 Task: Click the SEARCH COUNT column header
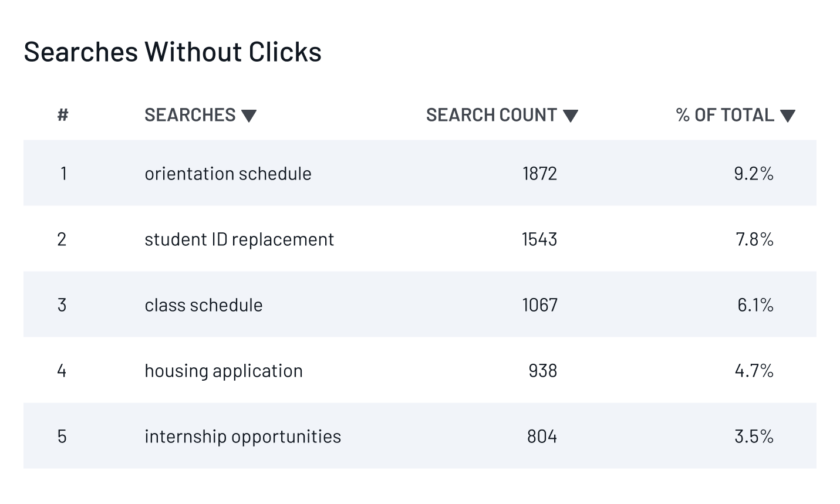click(x=492, y=115)
